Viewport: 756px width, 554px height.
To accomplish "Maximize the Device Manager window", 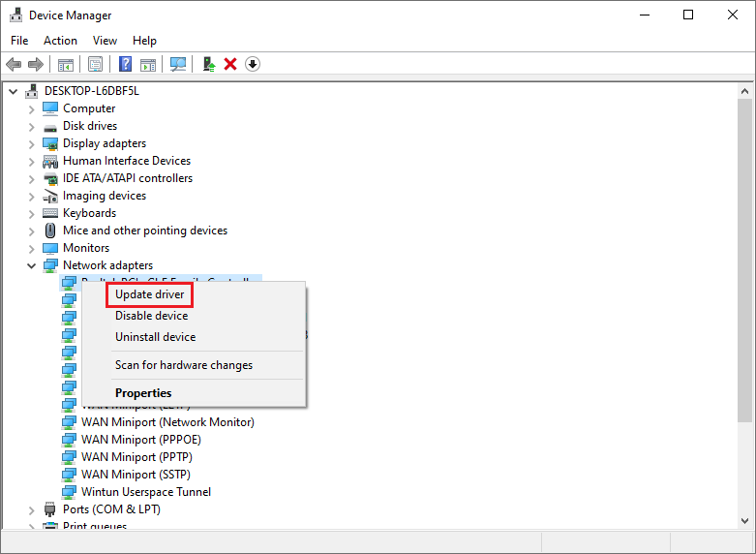I will tap(688, 15).
